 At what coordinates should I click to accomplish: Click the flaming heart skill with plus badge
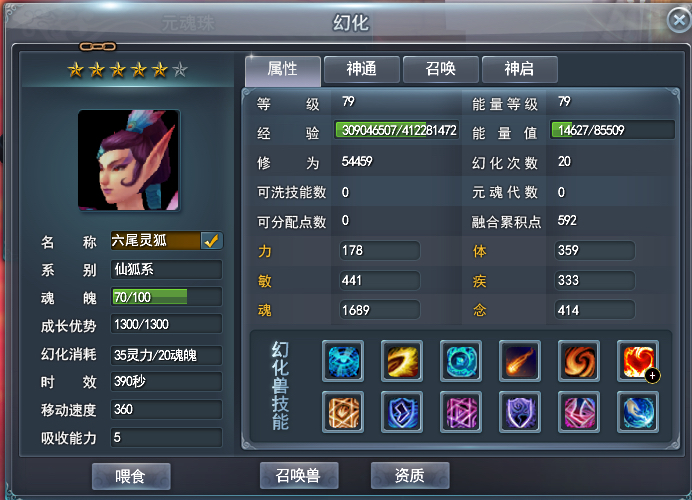point(638,361)
